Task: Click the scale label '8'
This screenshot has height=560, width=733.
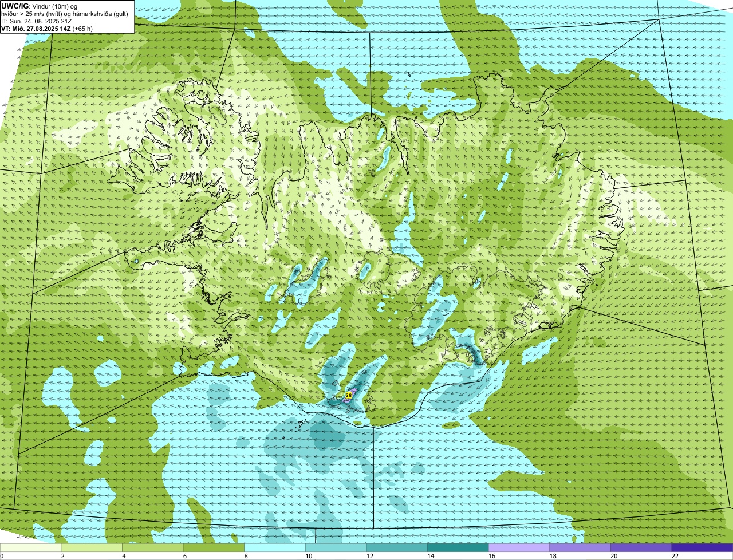Action: coord(246,556)
